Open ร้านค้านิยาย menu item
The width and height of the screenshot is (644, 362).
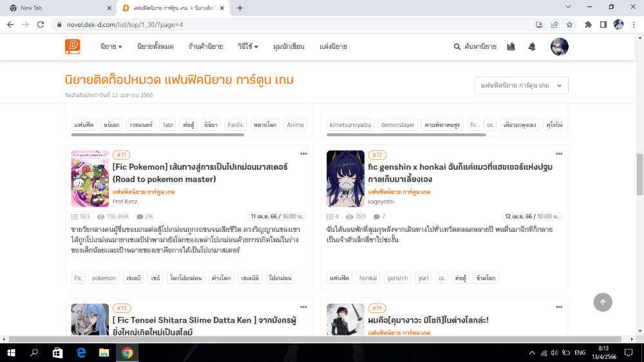[206, 46]
